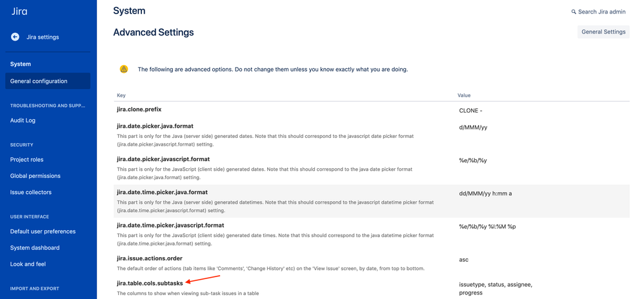Click the search magnifier icon
The width and height of the screenshot is (644, 299).
[574, 12]
